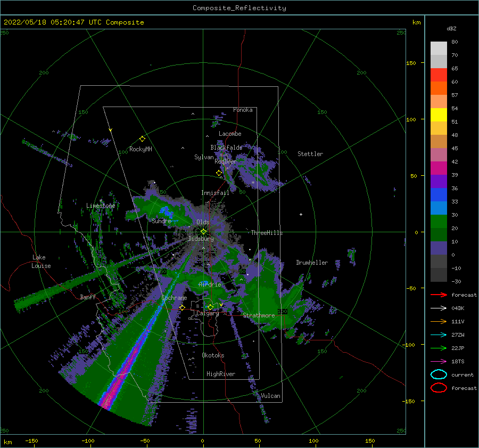Click the Drumheller town label
The height and width of the screenshot is (448, 479).
[x=312, y=263]
